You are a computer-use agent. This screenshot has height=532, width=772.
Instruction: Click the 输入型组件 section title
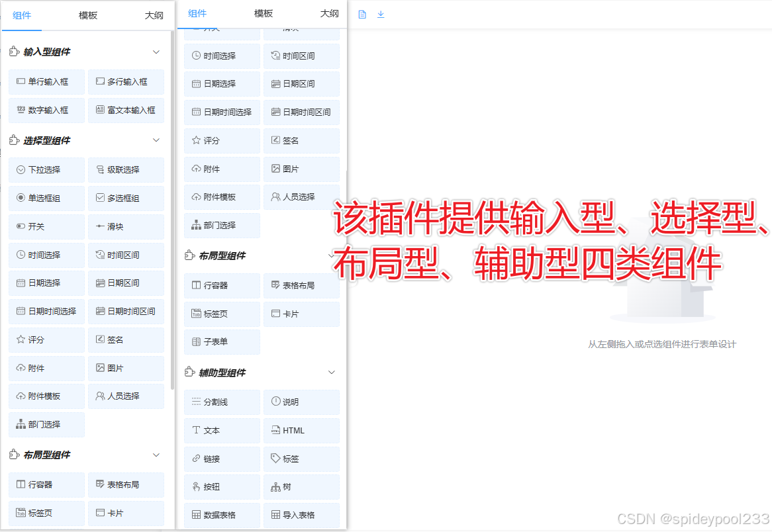pyautogui.click(x=47, y=52)
